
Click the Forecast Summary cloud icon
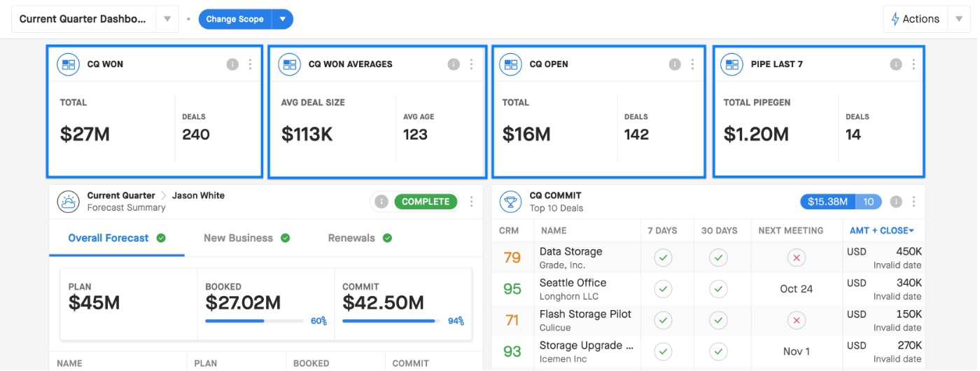[x=69, y=202]
